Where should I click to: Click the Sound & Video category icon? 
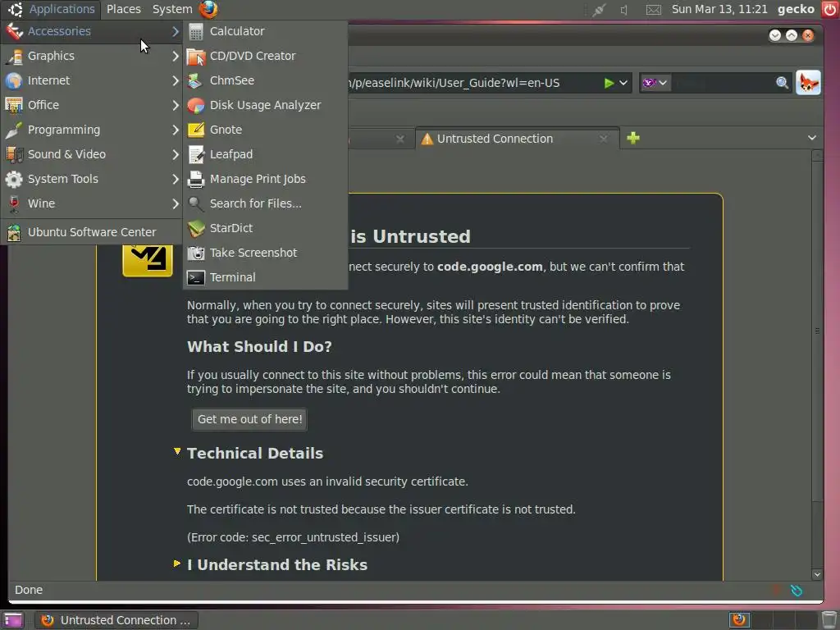tap(14, 154)
